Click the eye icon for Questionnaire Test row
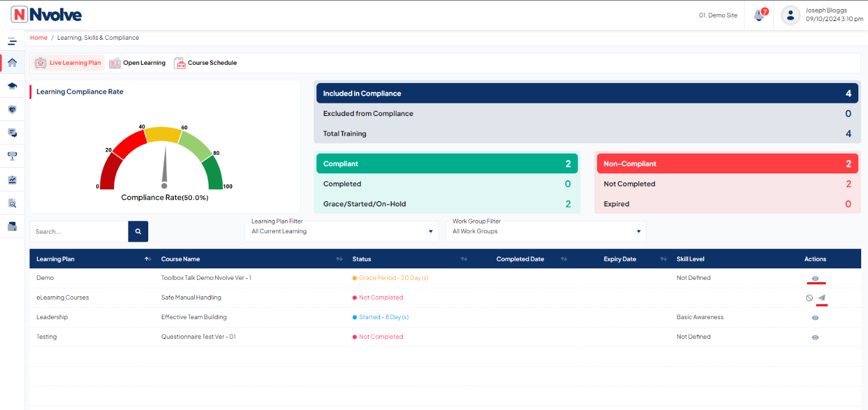This screenshot has width=868, height=410. pos(815,337)
